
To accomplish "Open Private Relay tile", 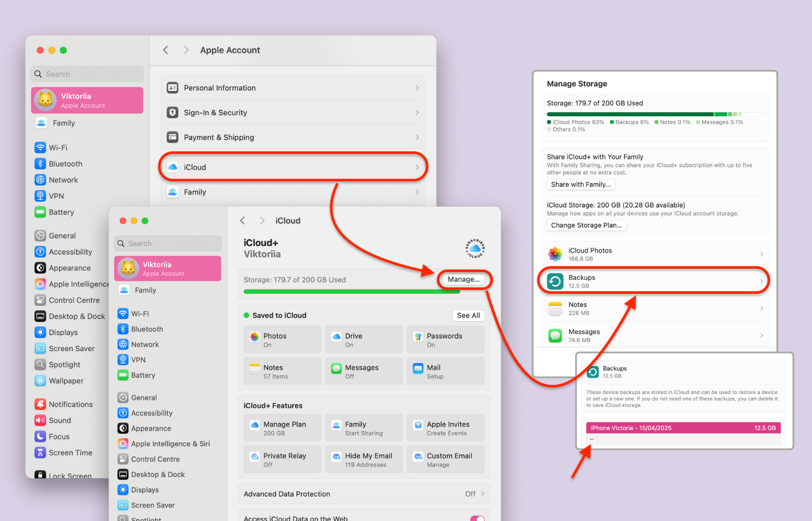I will coord(282,459).
